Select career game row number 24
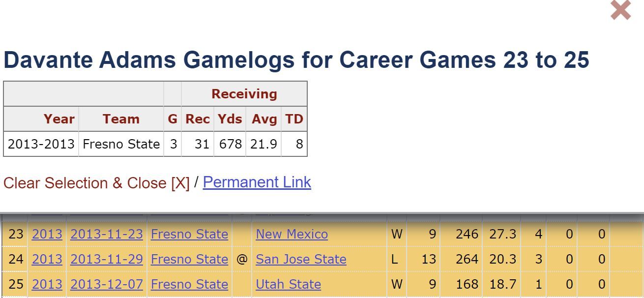The width and height of the screenshot is (644, 298). tap(16, 259)
